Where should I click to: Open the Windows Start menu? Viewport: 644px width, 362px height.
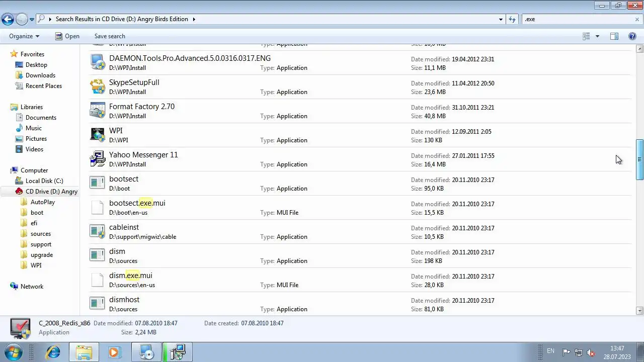tap(13, 352)
